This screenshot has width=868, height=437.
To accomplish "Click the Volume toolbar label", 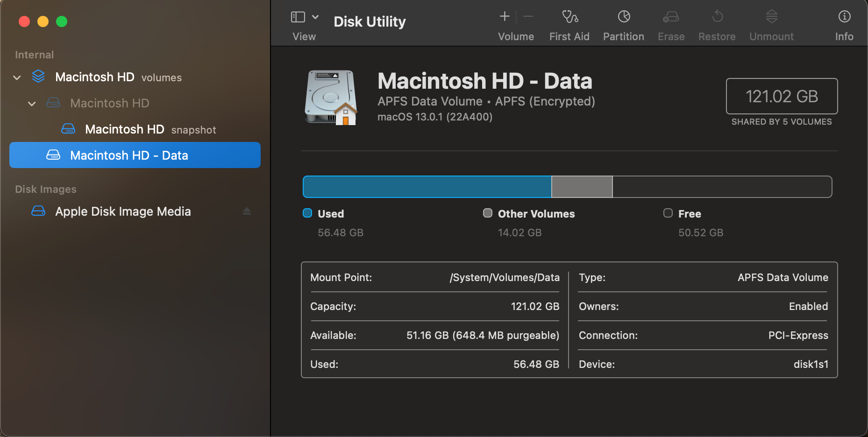I will tap(516, 36).
